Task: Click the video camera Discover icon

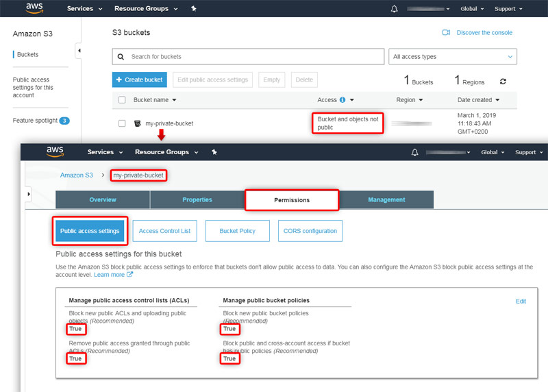Action: pos(446,32)
